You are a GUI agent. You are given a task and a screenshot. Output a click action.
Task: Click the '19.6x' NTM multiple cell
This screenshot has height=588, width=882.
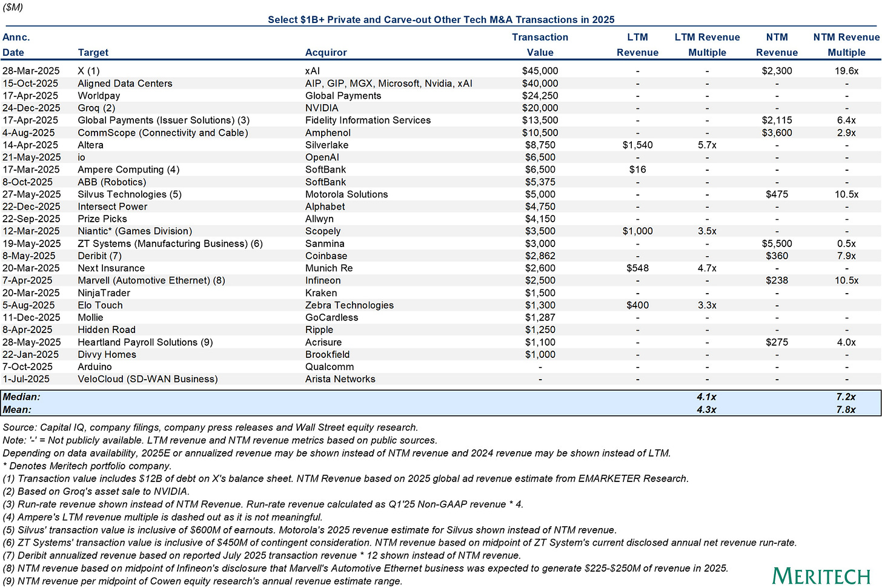(x=846, y=71)
